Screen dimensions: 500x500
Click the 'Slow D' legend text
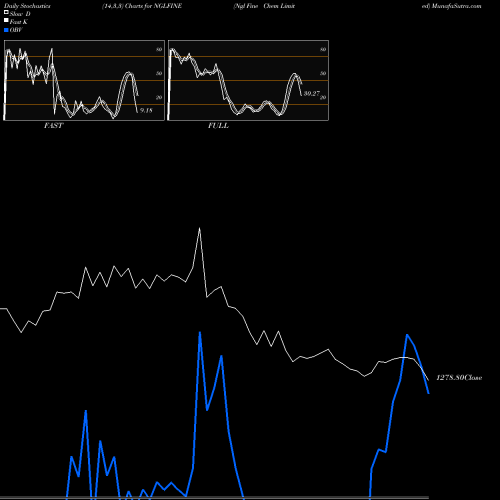click(20, 14)
